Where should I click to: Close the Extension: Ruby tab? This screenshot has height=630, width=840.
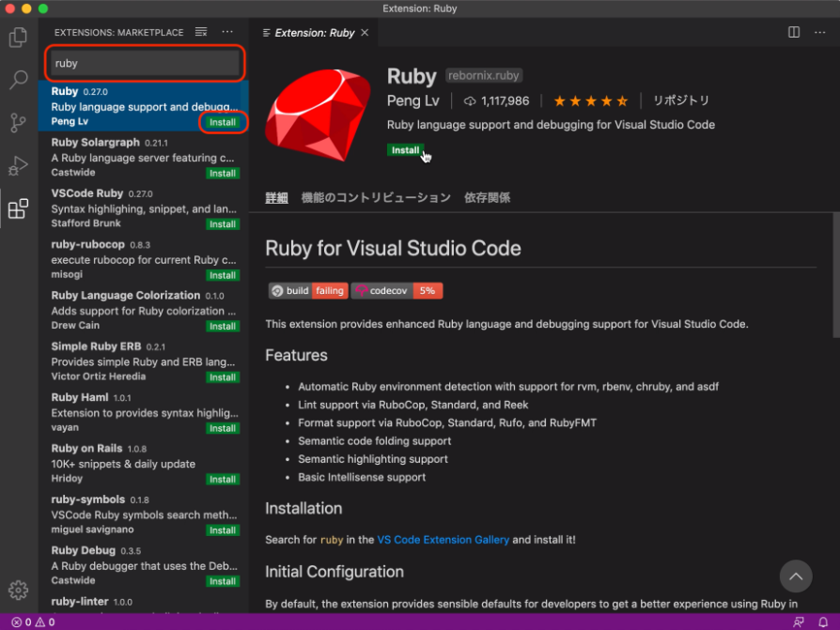point(365,33)
